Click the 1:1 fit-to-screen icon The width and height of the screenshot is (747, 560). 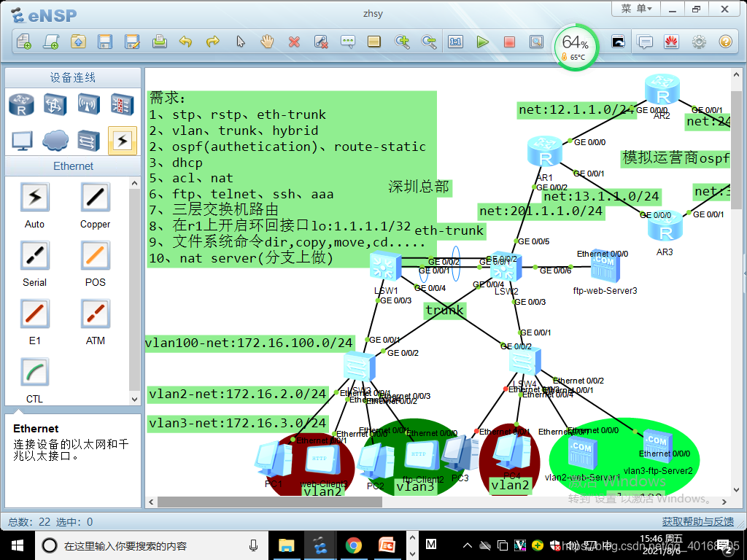(x=455, y=42)
